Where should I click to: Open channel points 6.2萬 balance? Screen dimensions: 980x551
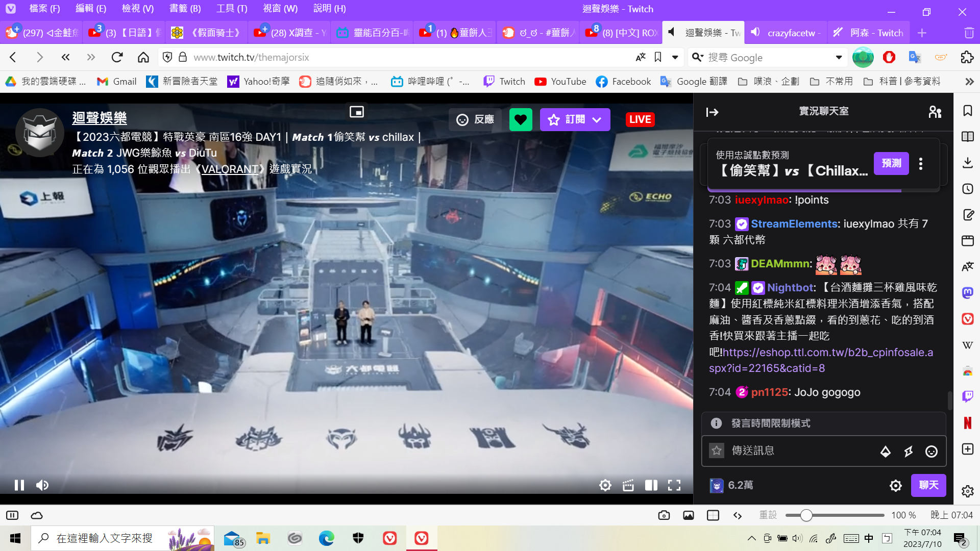pos(731,485)
